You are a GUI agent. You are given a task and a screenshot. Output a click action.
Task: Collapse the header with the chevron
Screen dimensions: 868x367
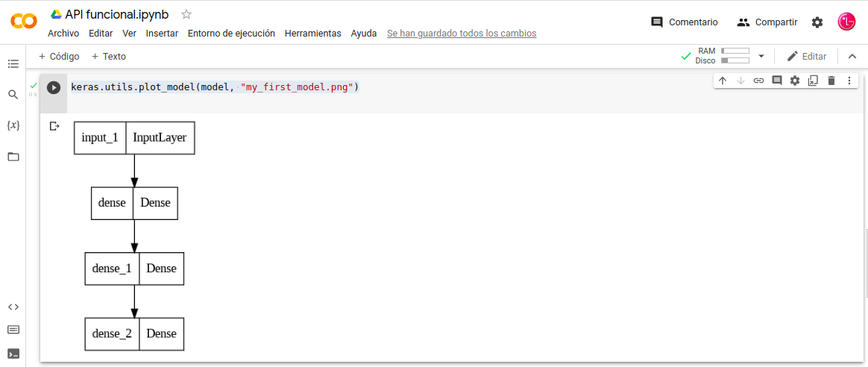(852, 56)
